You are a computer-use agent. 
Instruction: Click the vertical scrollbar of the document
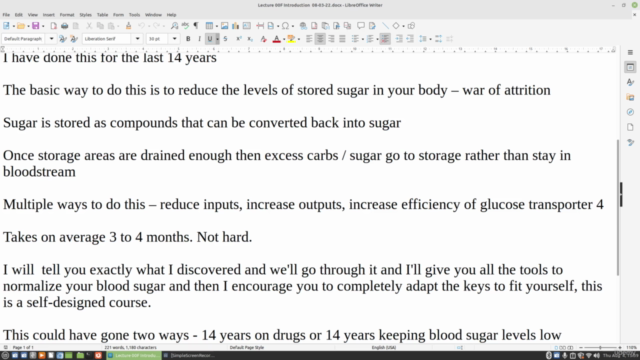618,207
